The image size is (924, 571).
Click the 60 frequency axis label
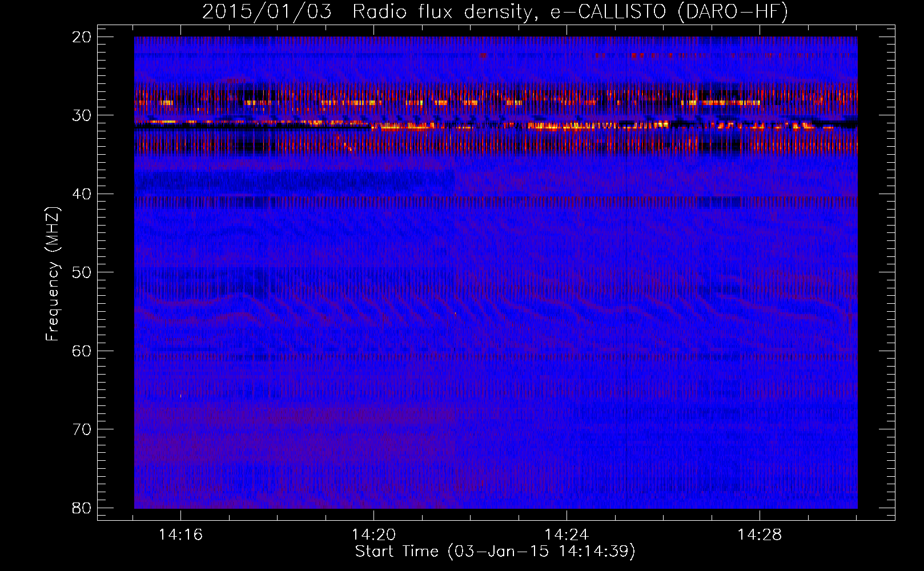point(82,351)
